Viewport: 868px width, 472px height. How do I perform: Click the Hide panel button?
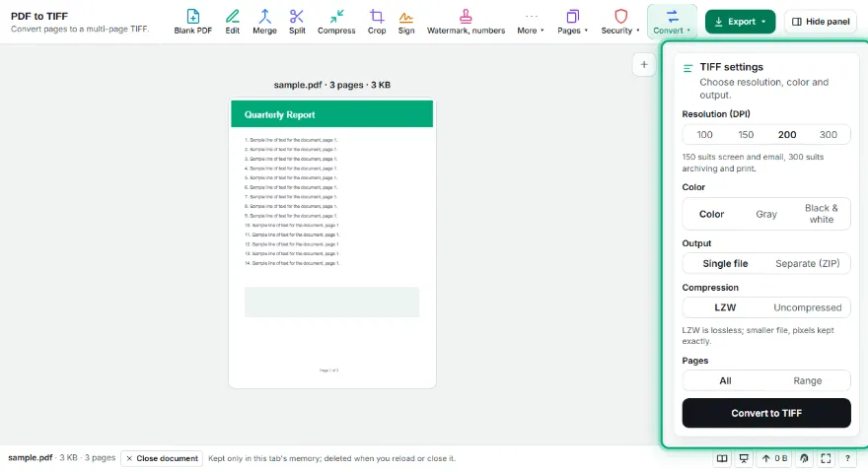point(821,22)
